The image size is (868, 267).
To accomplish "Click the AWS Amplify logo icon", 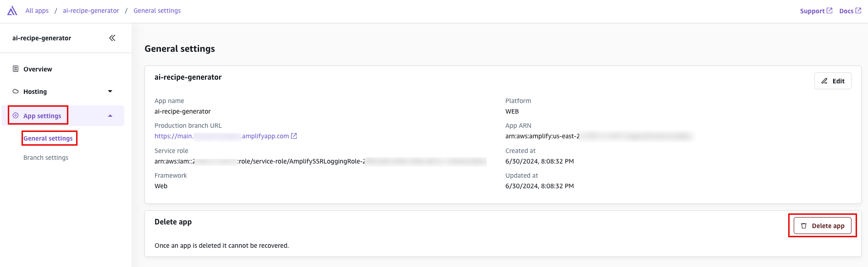I will [x=12, y=11].
